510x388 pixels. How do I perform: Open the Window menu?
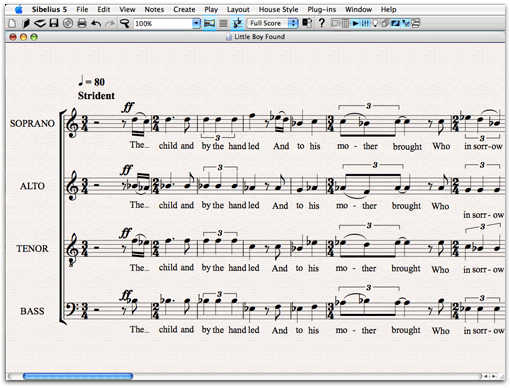pyautogui.click(x=358, y=9)
